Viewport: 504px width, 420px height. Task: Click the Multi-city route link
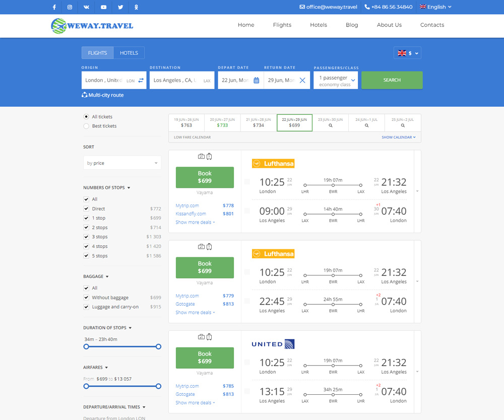tap(103, 95)
